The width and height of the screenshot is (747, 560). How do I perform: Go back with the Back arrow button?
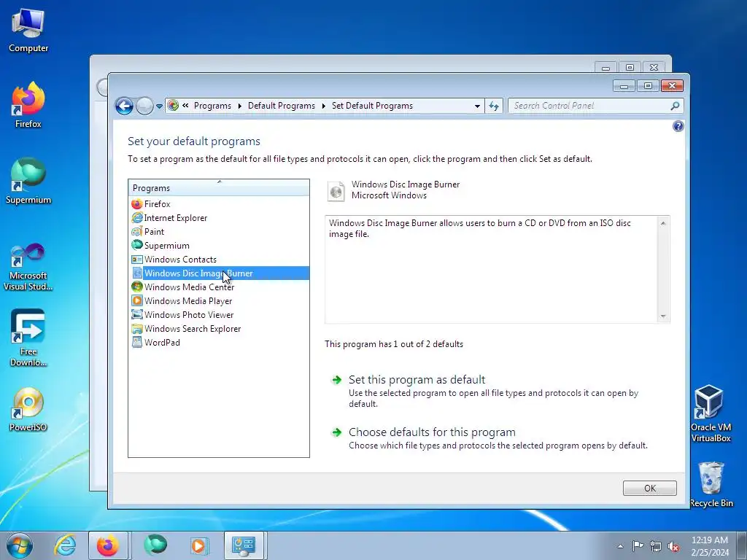[124, 106]
